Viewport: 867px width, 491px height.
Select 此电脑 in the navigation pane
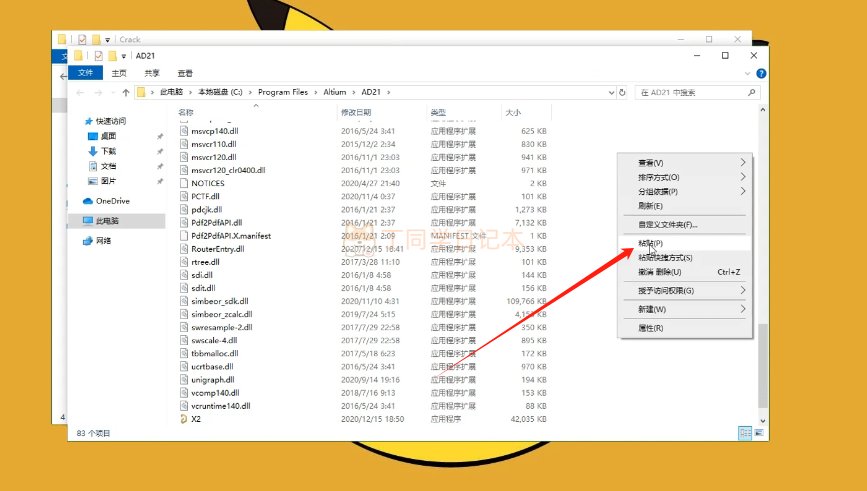coord(108,221)
